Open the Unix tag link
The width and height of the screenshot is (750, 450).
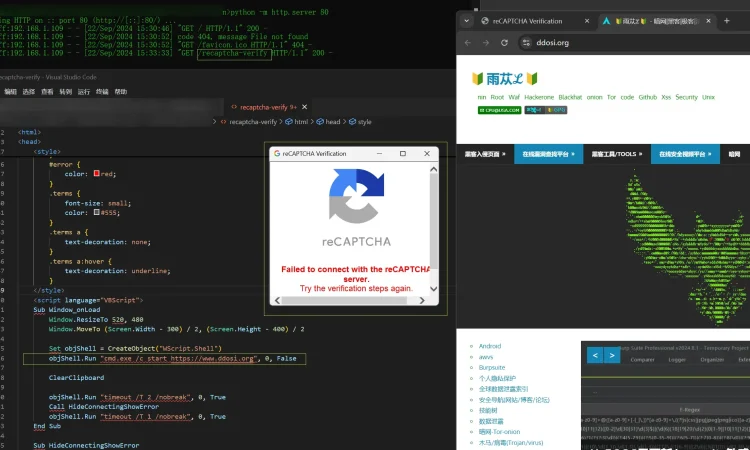point(708,97)
